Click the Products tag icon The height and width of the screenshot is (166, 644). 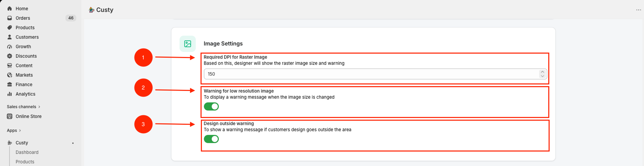click(9, 27)
